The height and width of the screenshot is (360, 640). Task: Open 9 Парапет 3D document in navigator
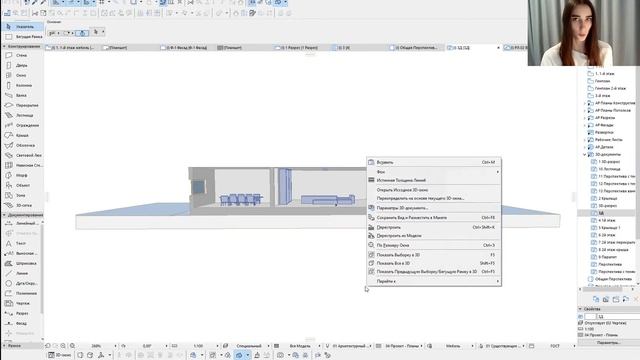click(607, 257)
